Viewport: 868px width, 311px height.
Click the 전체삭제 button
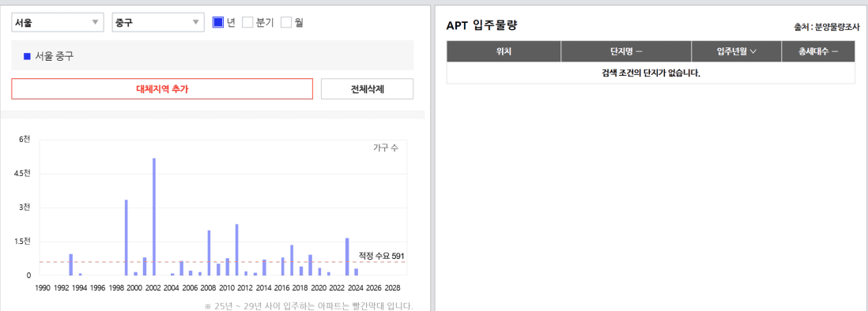(367, 89)
